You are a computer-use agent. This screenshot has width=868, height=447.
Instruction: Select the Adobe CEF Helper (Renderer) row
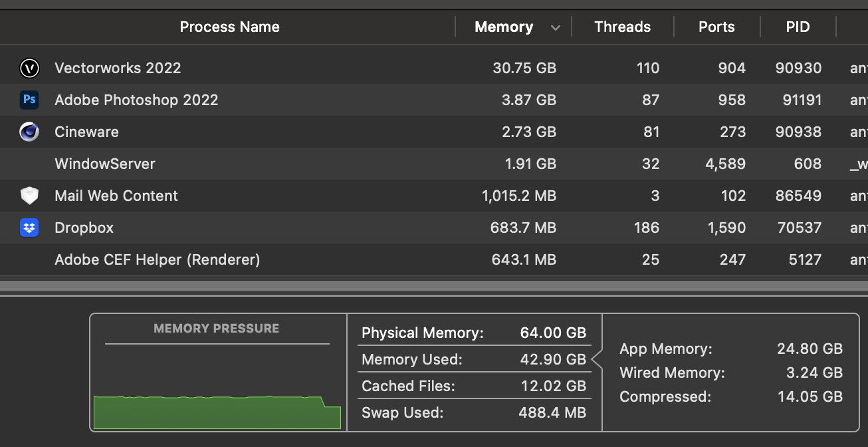[x=157, y=259]
